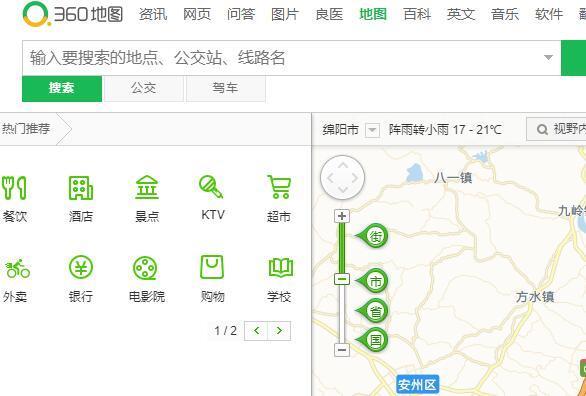The width and height of the screenshot is (586, 396).
Task: Open the 绵阳市 city selector dropdown
Action: pos(372,130)
